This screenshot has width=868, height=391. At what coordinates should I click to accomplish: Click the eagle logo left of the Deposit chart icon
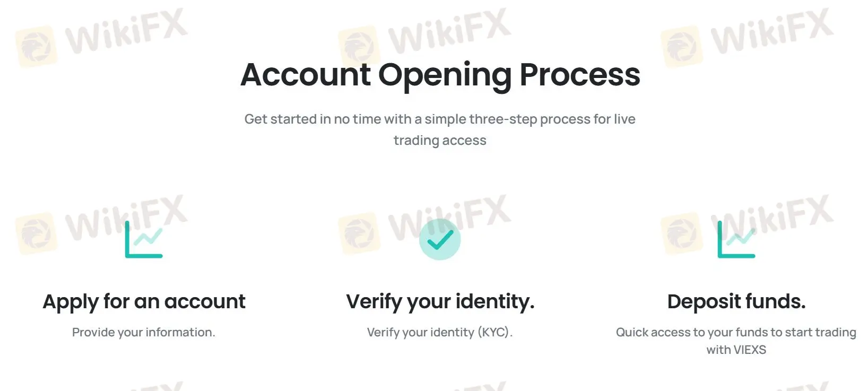point(682,233)
